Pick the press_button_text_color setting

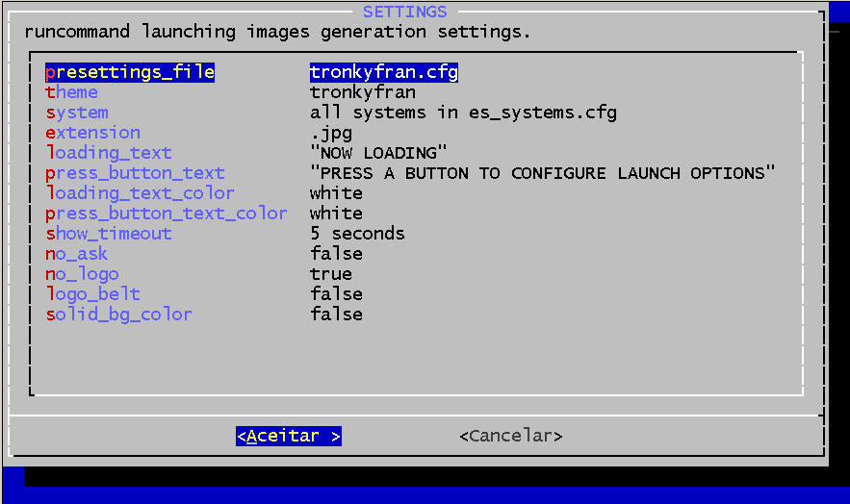(x=167, y=214)
